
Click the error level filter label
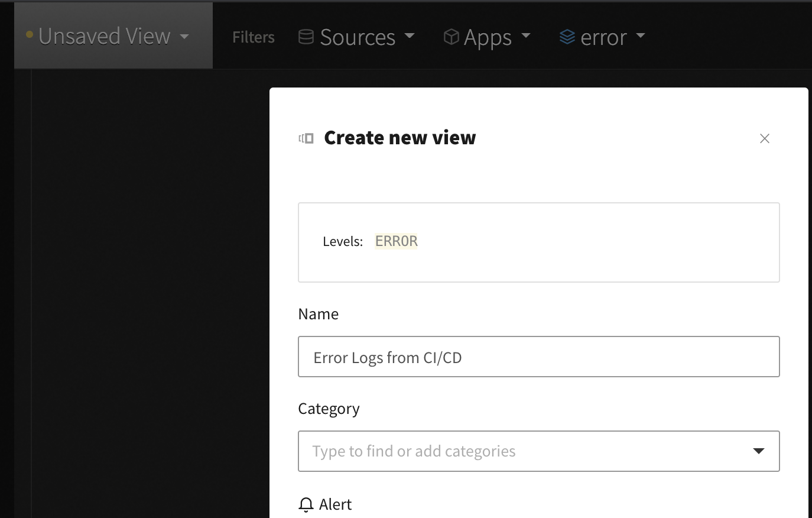tap(603, 37)
